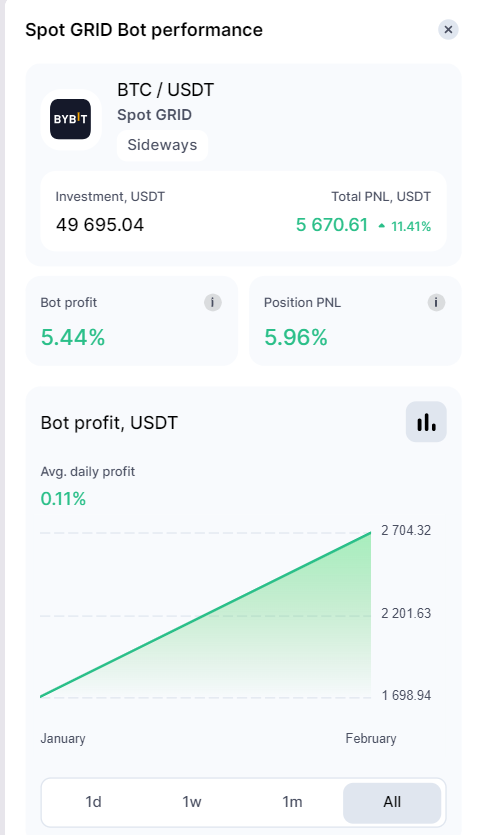Switch chart view with bar chart icon
Screen dimensions: 478x835
coord(426,422)
